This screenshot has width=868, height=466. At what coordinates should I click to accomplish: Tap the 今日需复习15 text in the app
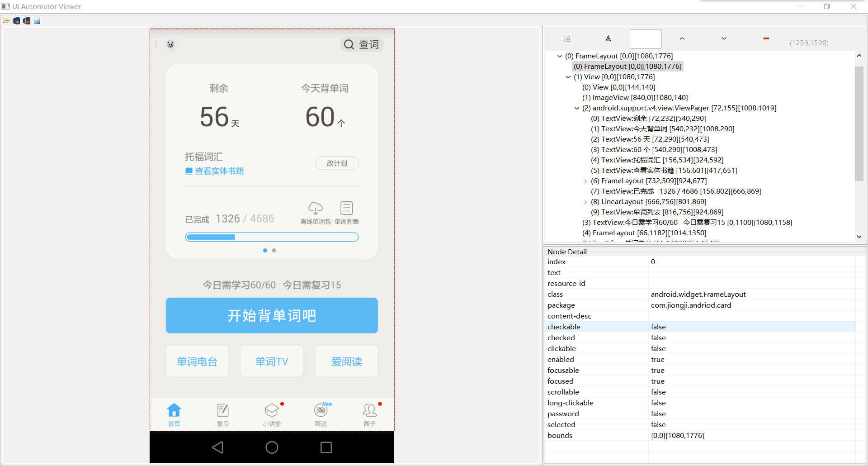312,285
